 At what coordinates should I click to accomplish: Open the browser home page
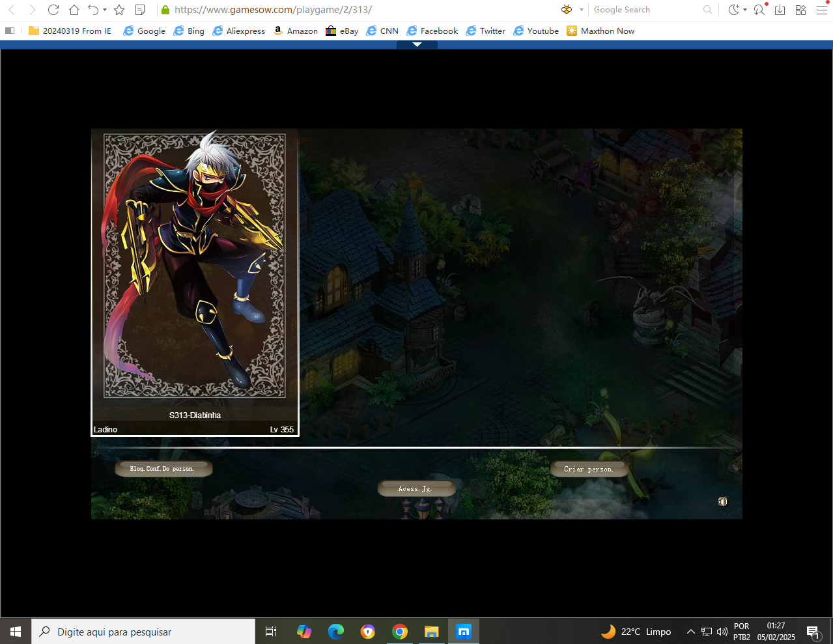coord(74,10)
